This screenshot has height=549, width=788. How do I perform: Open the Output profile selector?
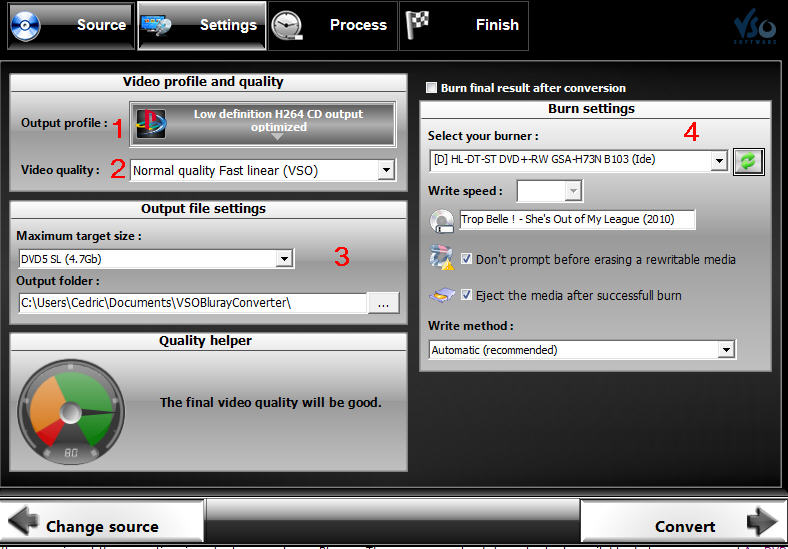[x=263, y=124]
